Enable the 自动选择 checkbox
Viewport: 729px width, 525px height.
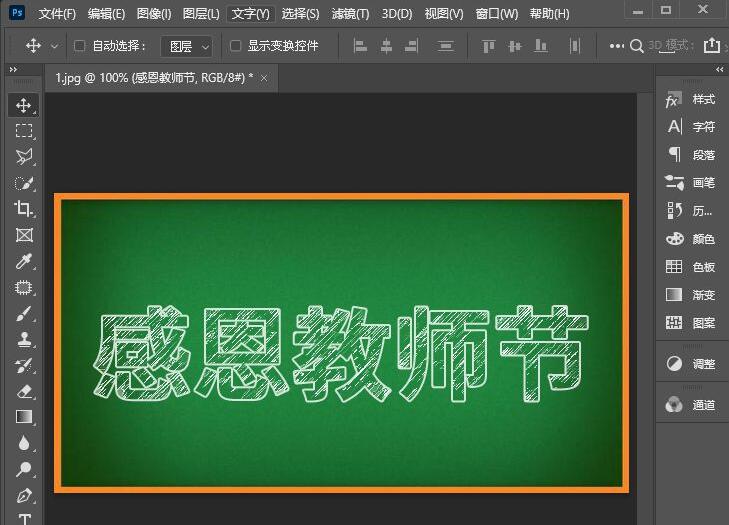pyautogui.click(x=80, y=46)
